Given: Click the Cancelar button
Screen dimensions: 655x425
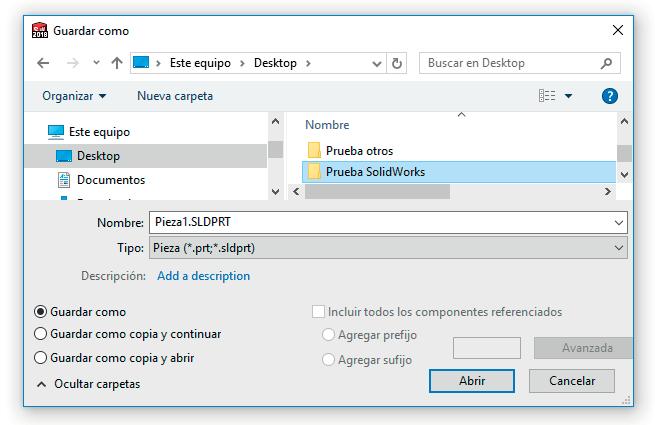Looking at the screenshot, I should (572, 381).
